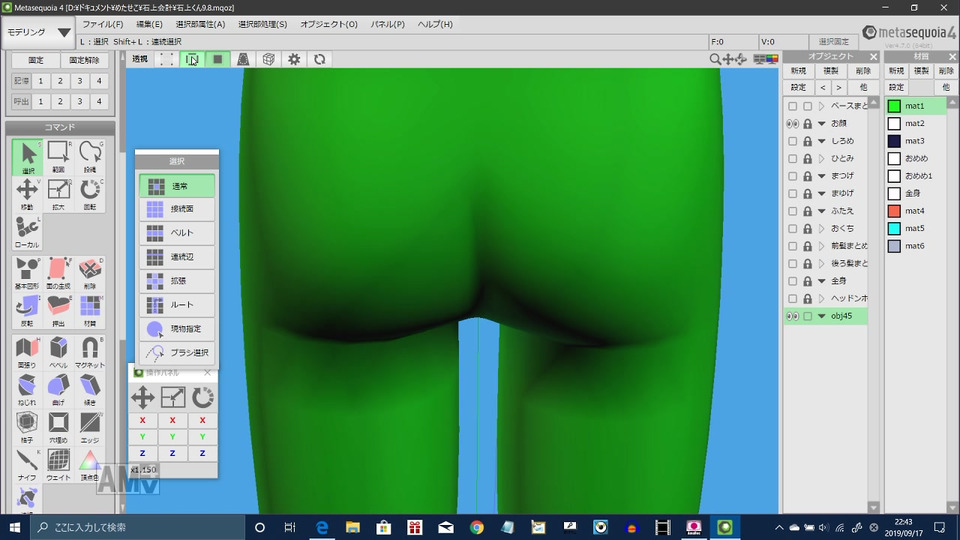
Task: Click the settings gear in viewport toolbar
Action: pos(294,59)
